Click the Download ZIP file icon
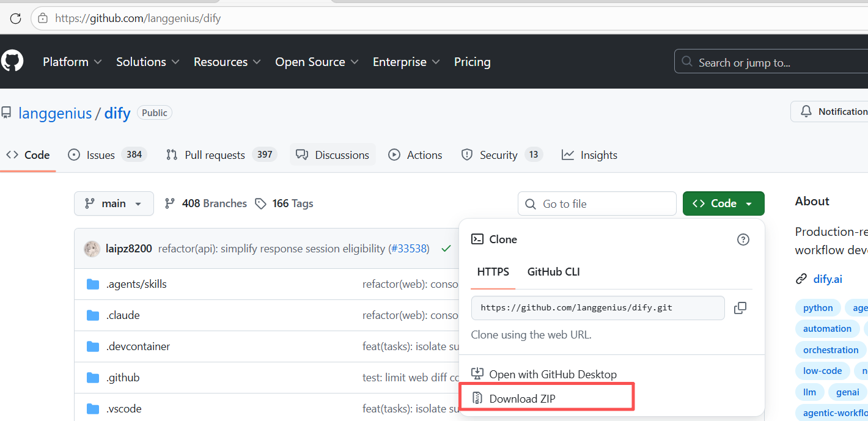The width and height of the screenshot is (868, 421). [x=477, y=399]
